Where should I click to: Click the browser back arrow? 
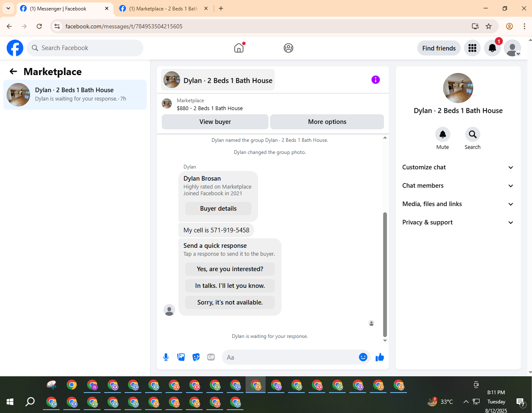point(9,26)
